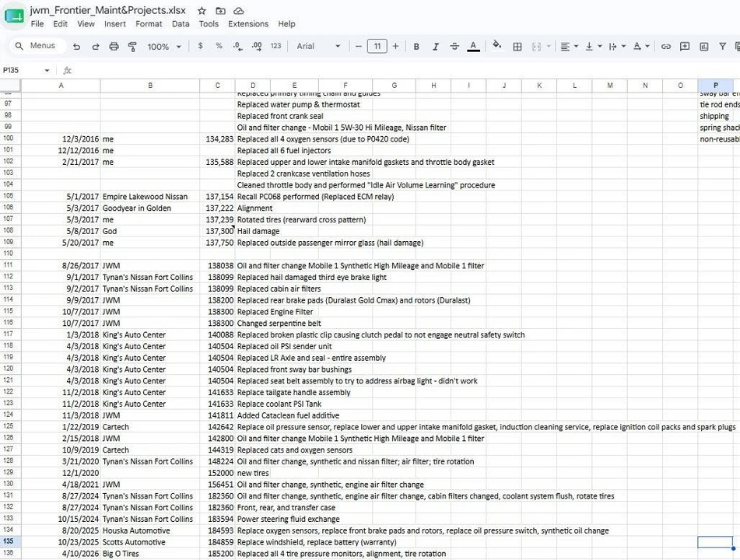Click the Sheets home logo icon
Viewport: 740px width, 560px height.
[14, 16]
